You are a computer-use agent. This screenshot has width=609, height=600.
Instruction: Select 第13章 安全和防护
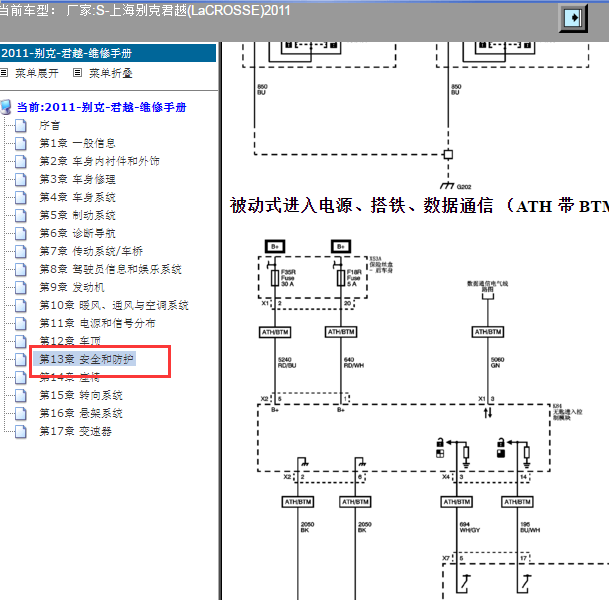(x=86, y=359)
